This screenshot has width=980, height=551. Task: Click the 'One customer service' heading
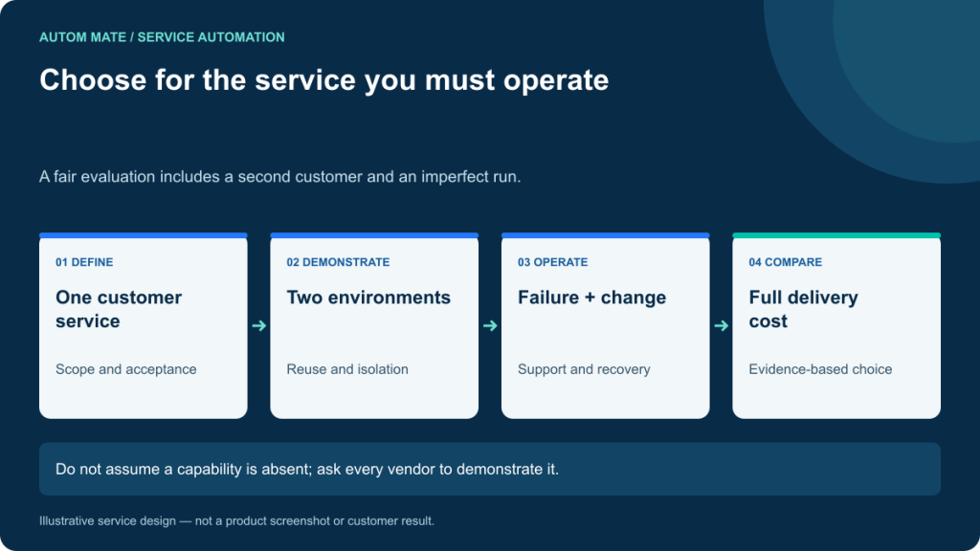pyautogui.click(x=119, y=309)
